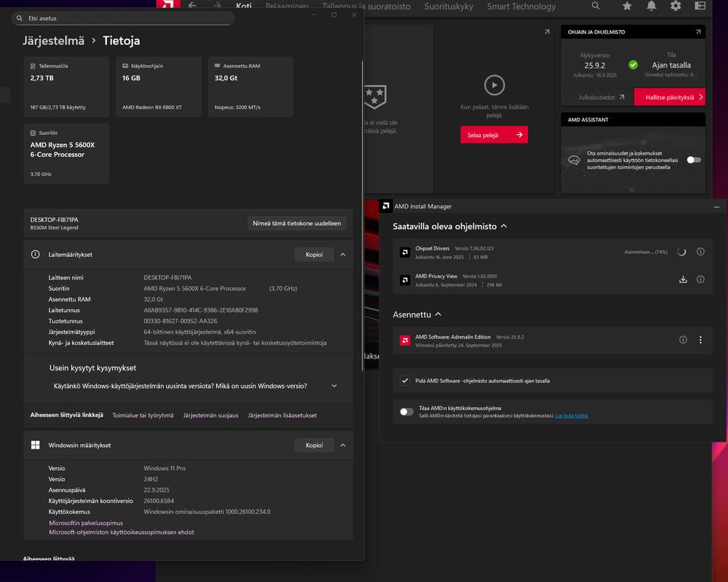Image resolution: width=728 pixels, height=582 pixels.
Task: Open search in AMD Software top bar
Action: [x=596, y=5]
